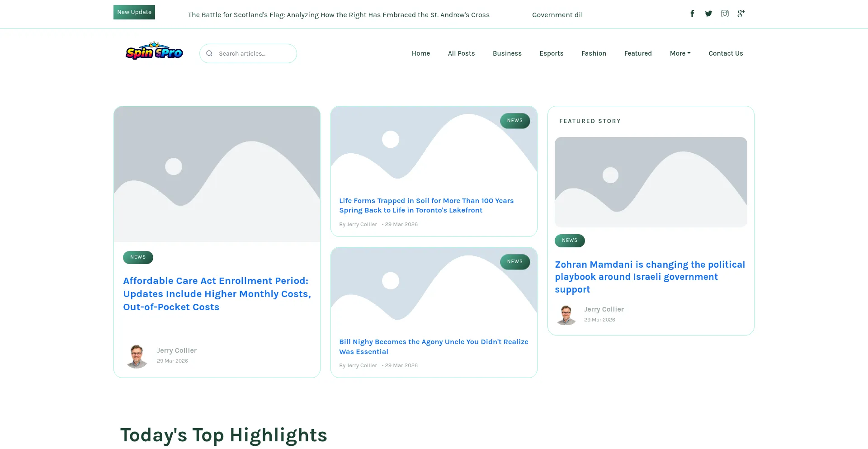Click the SpinsPro site logo
The height and width of the screenshot is (449, 868).
coord(154,51)
